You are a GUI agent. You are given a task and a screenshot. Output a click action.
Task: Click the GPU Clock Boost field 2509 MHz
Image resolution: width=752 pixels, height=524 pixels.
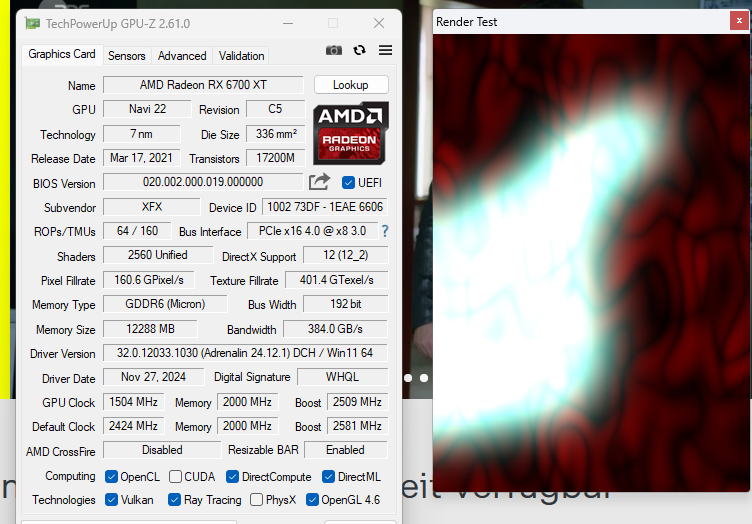357,401
